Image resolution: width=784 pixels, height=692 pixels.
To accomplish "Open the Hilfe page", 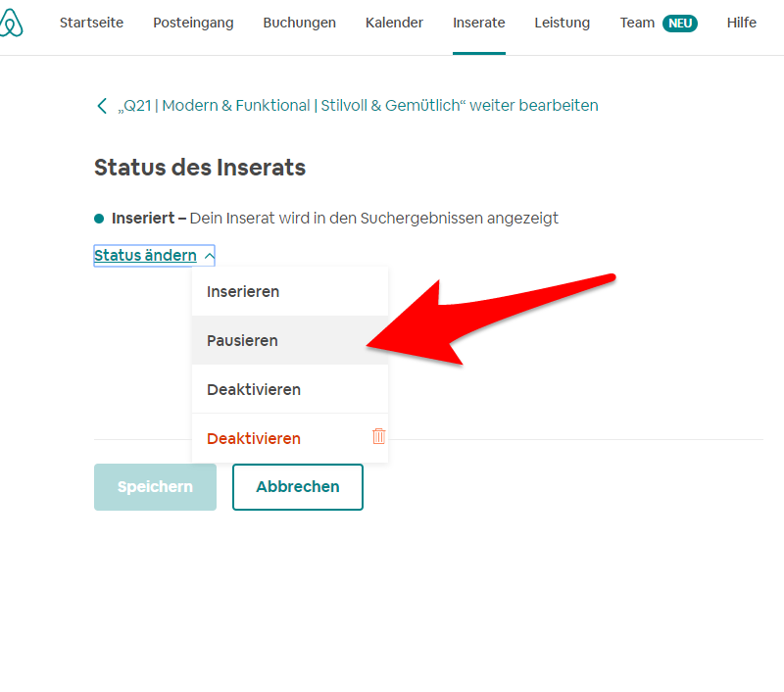I will click(741, 22).
